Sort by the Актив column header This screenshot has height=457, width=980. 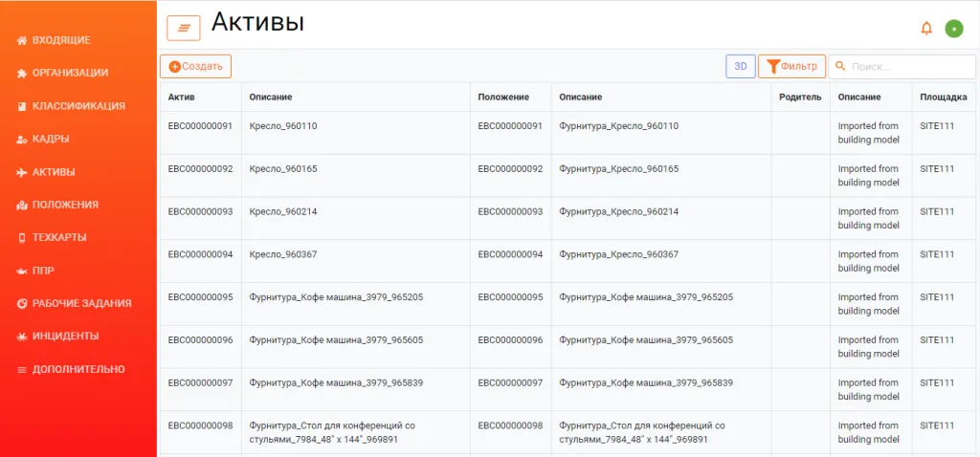[181, 98]
